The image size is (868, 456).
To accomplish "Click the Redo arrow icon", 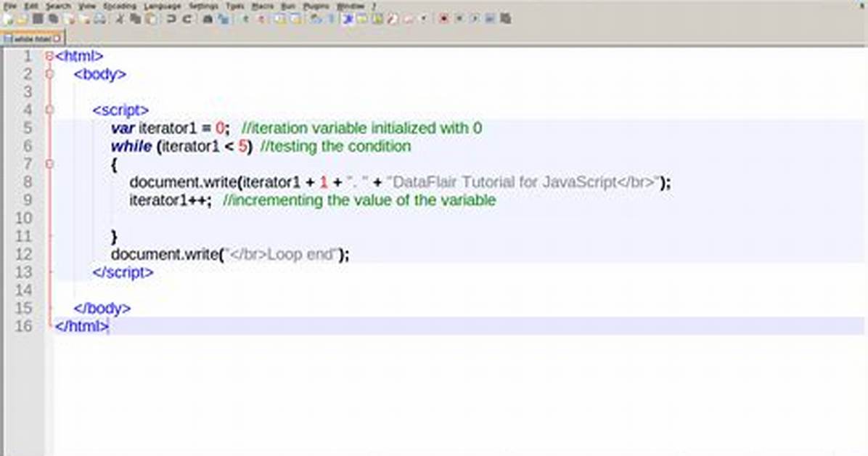I will (x=187, y=19).
